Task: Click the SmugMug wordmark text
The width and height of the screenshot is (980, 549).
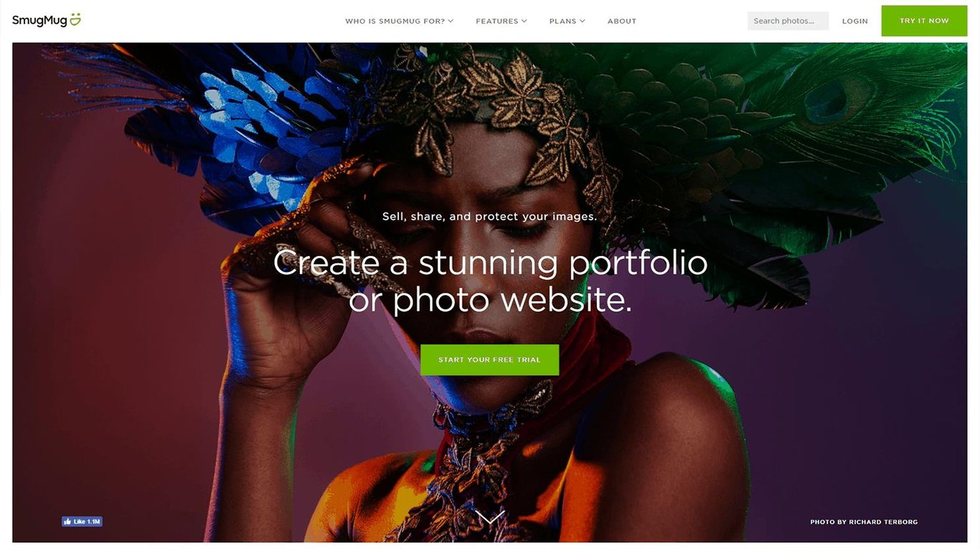Action: point(39,21)
